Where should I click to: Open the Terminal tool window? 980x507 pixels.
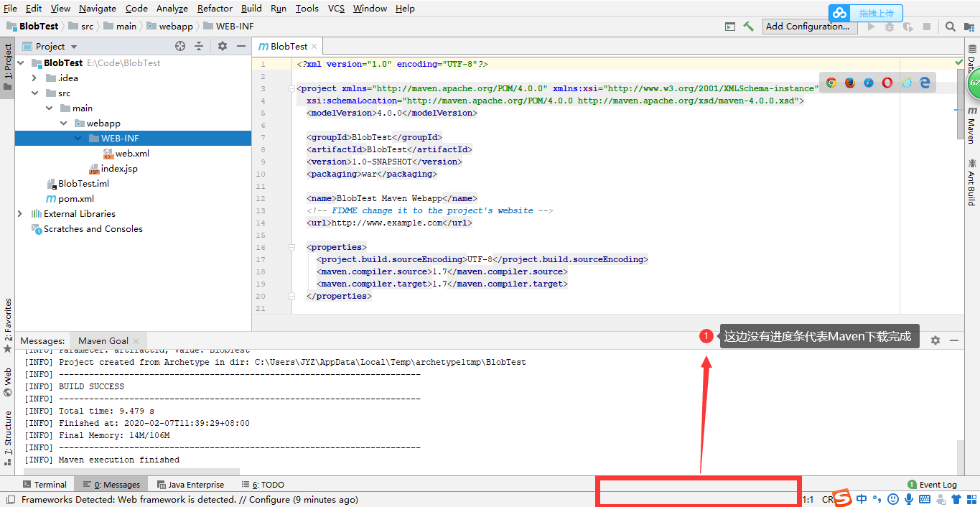click(x=45, y=485)
